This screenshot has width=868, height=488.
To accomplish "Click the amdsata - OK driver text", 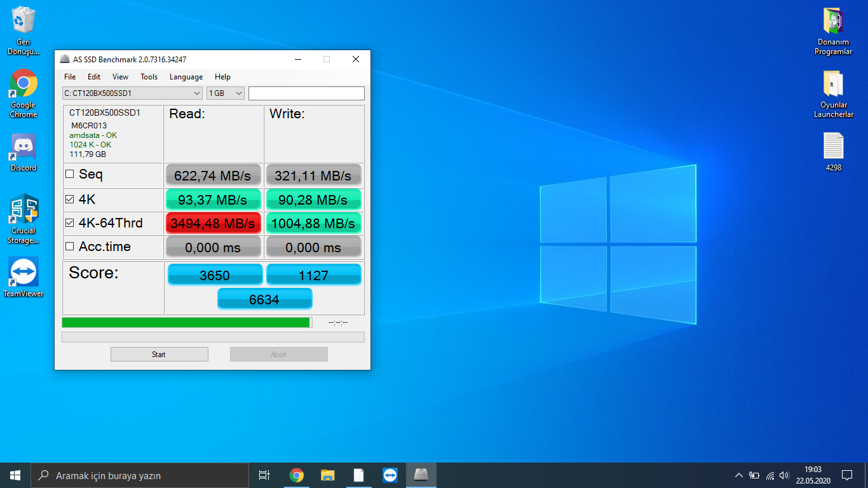I will click(x=93, y=135).
